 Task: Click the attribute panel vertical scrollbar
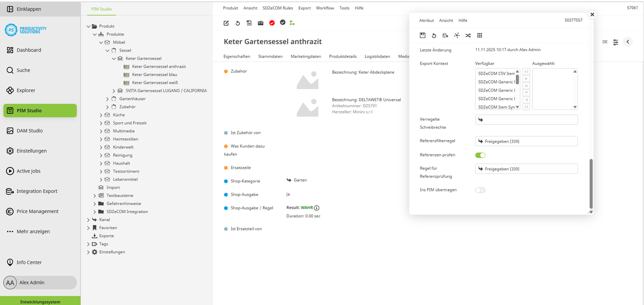tap(590, 183)
